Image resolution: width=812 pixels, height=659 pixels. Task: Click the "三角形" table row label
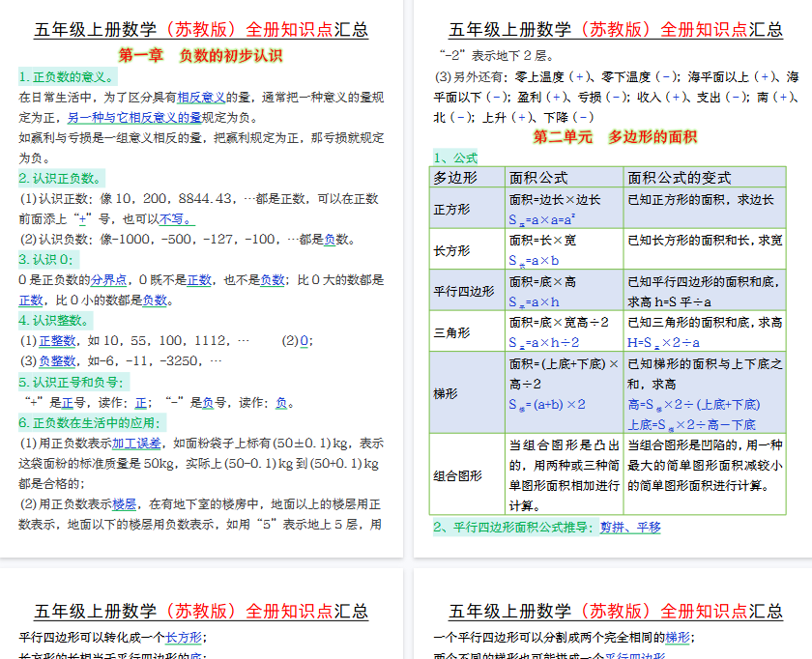coord(451,332)
